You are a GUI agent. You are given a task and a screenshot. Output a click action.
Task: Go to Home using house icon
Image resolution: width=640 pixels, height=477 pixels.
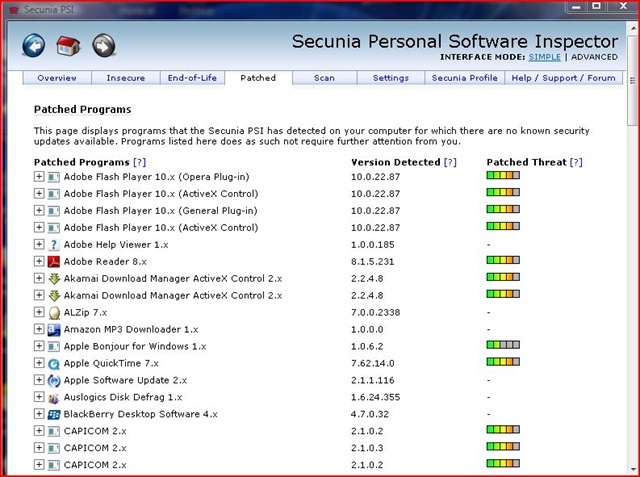point(68,45)
